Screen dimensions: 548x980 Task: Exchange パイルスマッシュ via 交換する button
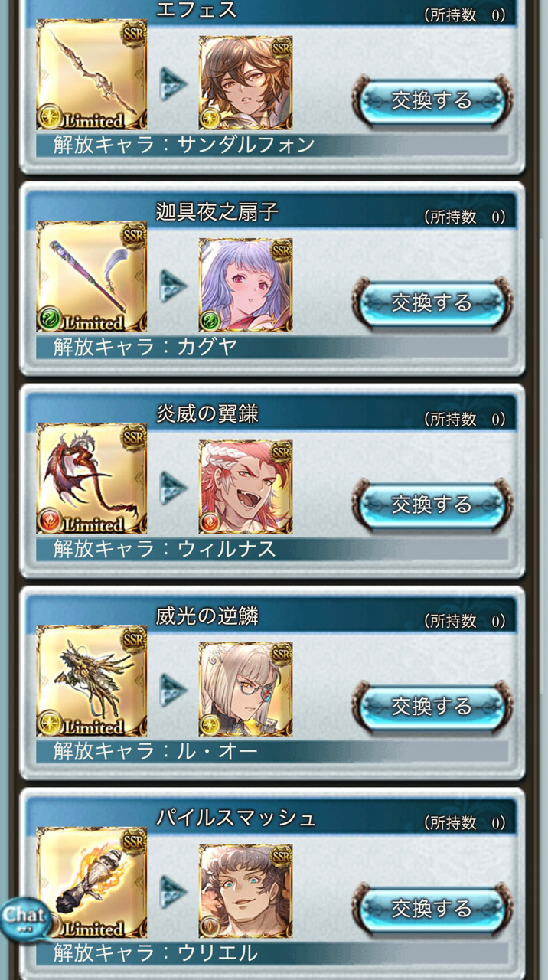coord(432,910)
